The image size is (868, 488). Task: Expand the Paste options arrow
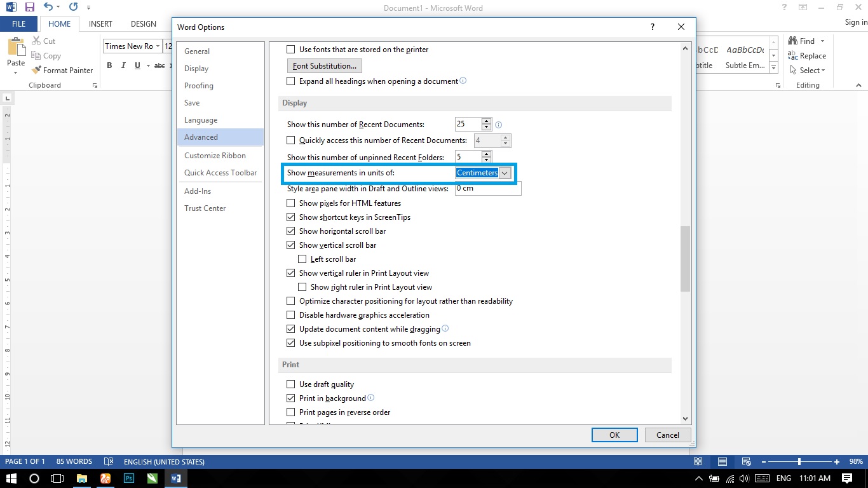pos(16,72)
